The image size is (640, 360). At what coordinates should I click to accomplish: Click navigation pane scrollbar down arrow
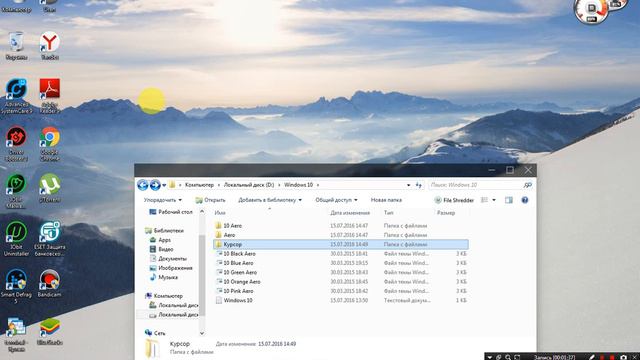202,333
